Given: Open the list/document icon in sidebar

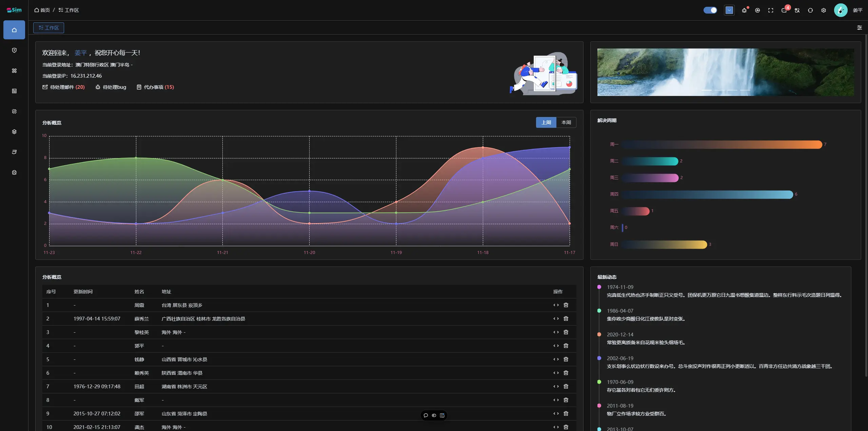Looking at the screenshot, I should [14, 91].
